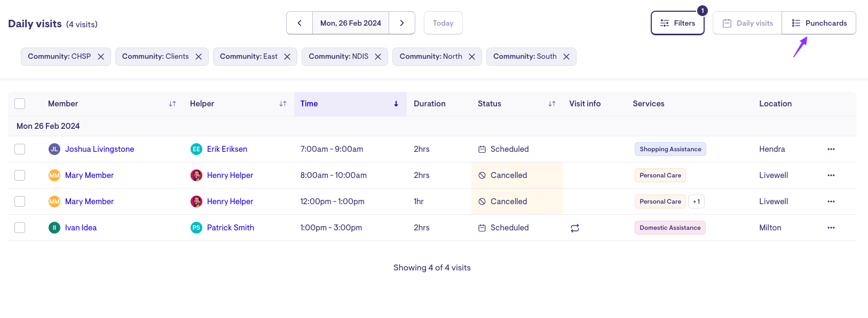Sort visits by Status column
The width and height of the screenshot is (868, 318).
tap(551, 104)
